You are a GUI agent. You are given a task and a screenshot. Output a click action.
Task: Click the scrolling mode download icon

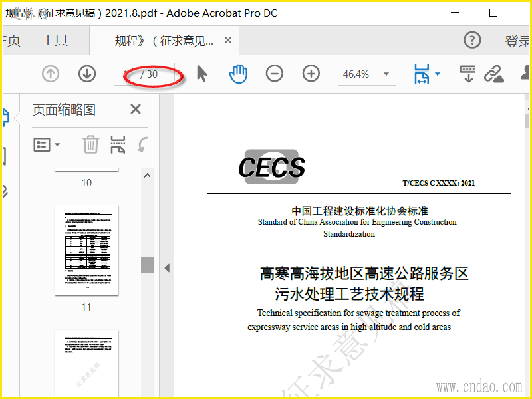click(467, 74)
